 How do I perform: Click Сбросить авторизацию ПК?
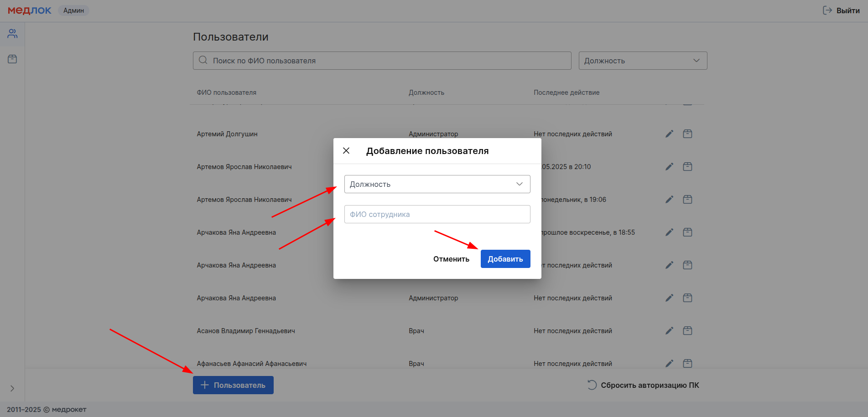pyautogui.click(x=643, y=385)
